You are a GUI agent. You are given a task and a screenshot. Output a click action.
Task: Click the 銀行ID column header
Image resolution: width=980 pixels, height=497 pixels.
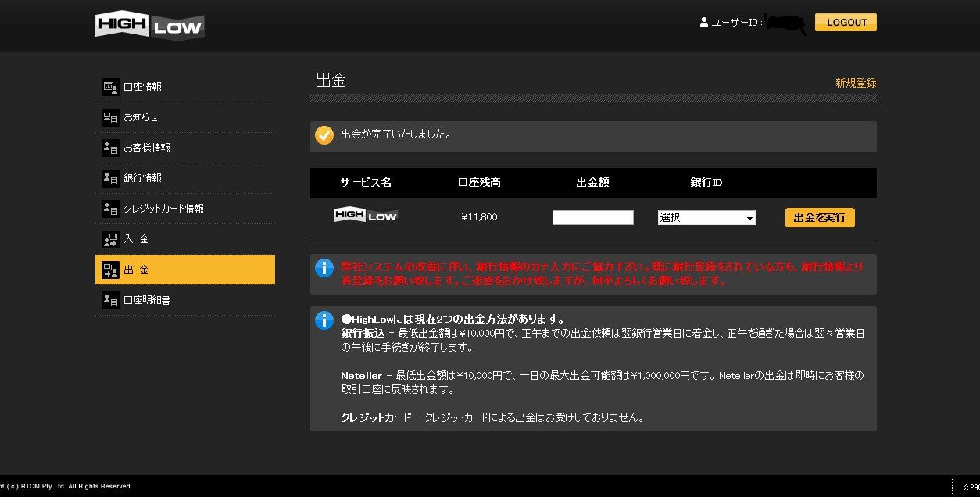click(x=706, y=183)
